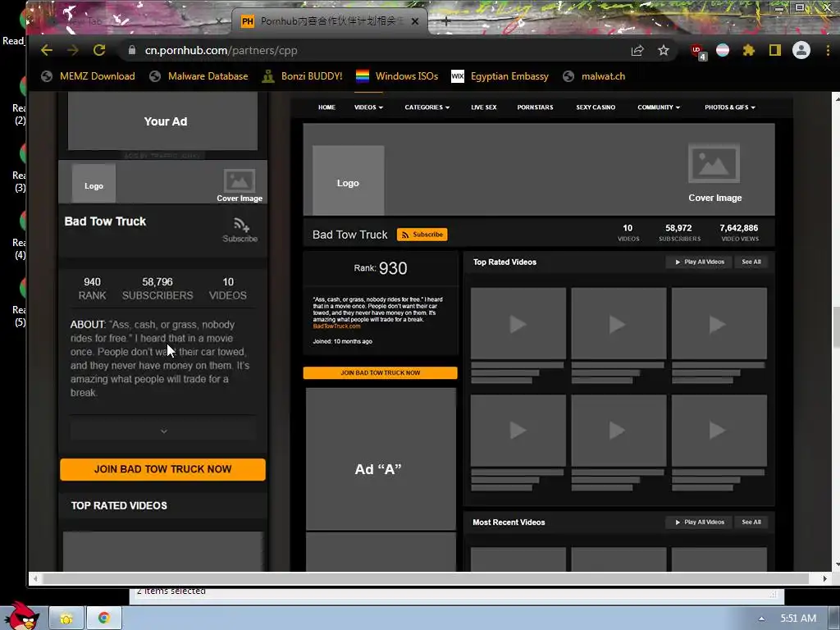Open the taskbar file explorer icon
The height and width of the screenshot is (630, 840).
[67, 619]
